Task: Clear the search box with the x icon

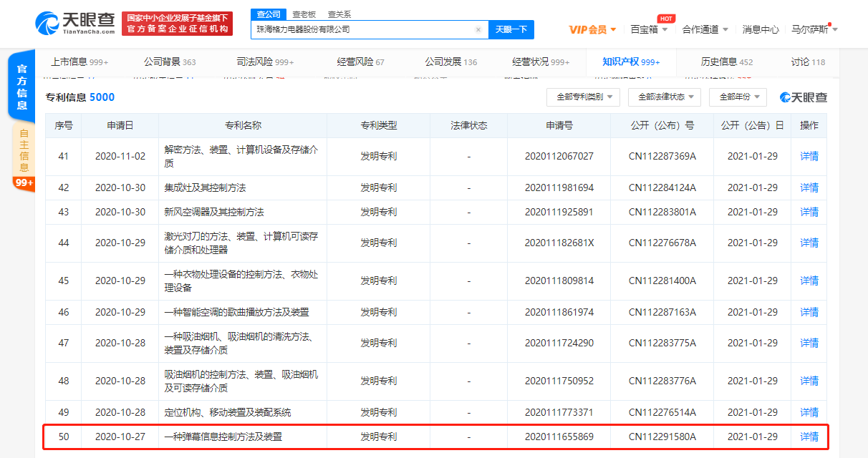Action: point(478,29)
